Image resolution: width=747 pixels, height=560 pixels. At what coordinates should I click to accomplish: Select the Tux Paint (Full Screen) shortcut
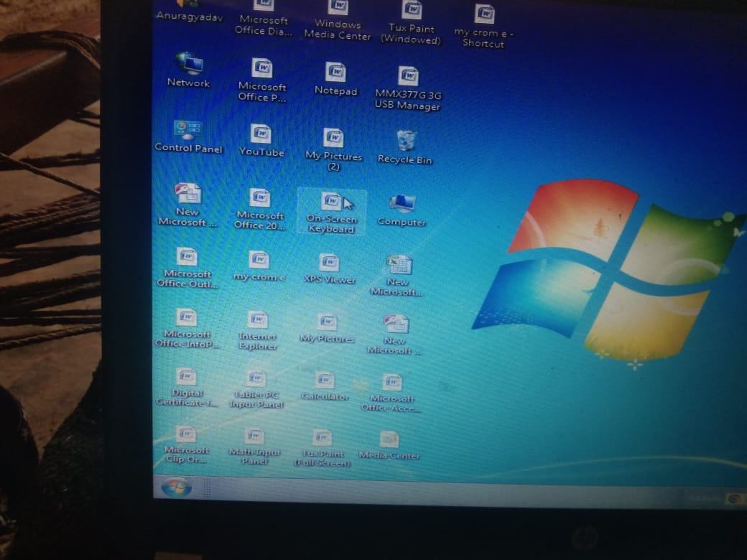(323, 449)
